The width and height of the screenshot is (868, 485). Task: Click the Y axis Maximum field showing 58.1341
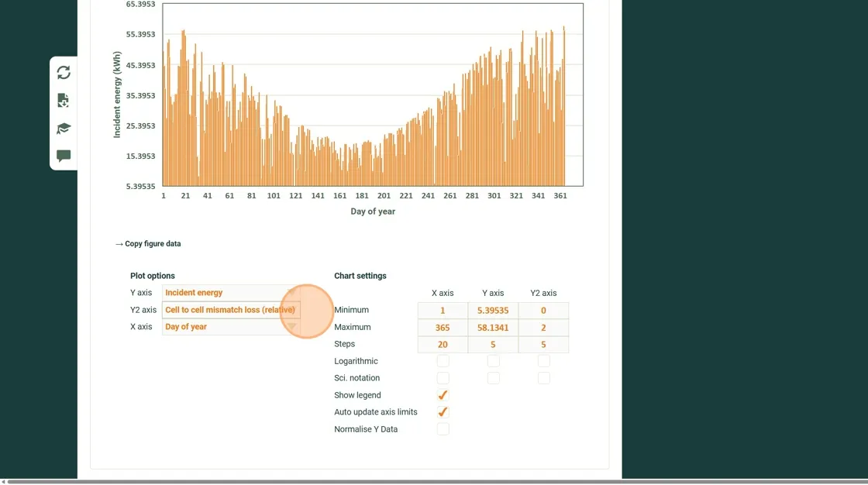tap(493, 328)
